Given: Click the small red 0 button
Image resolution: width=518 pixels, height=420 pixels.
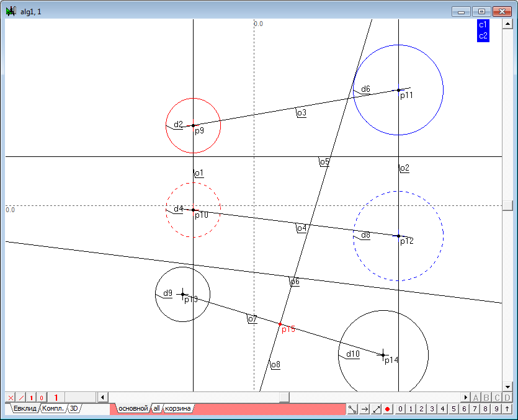Looking at the screenshot, I should 42,398.
